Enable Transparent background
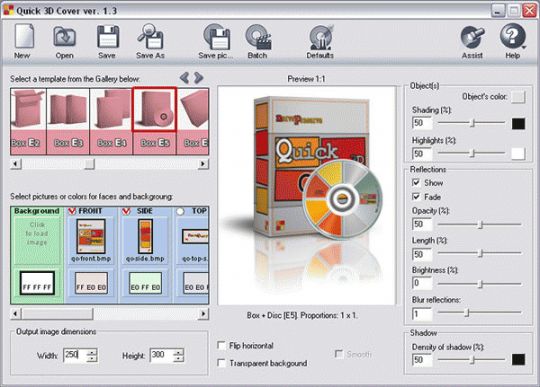The width and height of the screenshot is (540, 387). coord(222,363)
